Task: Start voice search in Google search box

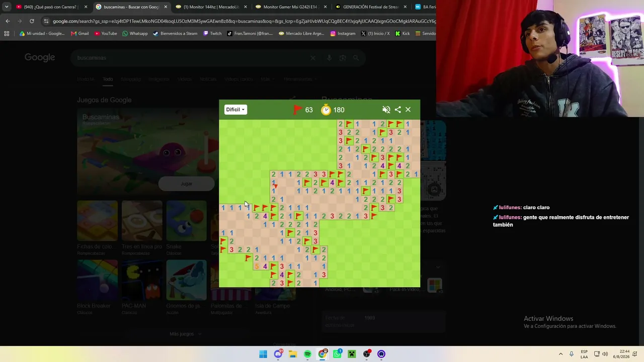Action: click(x=329, y=58)
